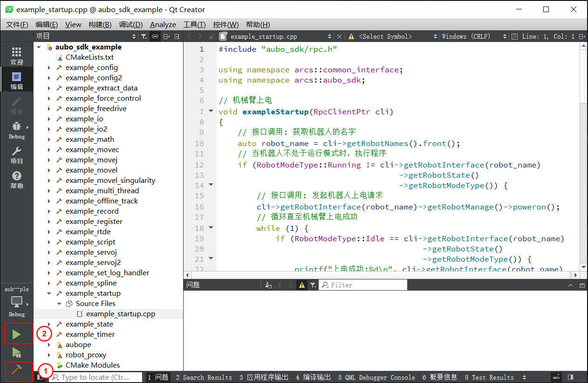This screenshot has height=383, width=588.
Task: Switch to the 4 编译输出 compile output tab
Action: click(x=313, y=377)
